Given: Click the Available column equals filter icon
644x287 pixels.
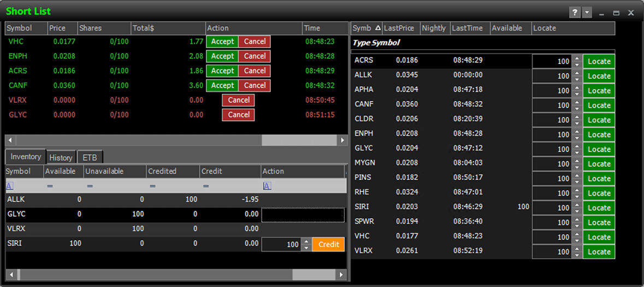Looking at the screenshot, I should [x=49, y=186].
